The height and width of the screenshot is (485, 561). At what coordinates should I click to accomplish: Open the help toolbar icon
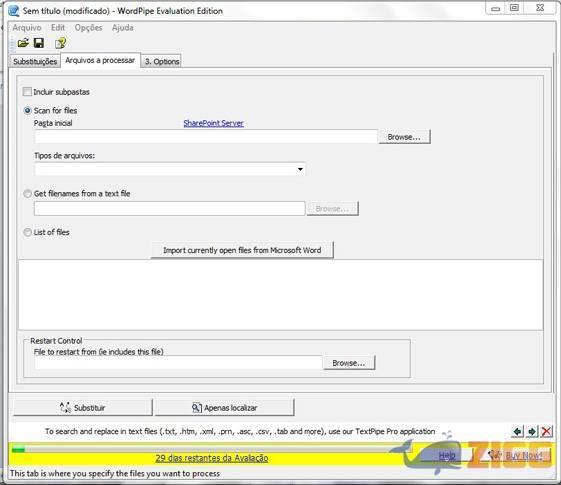click(60, 43)
